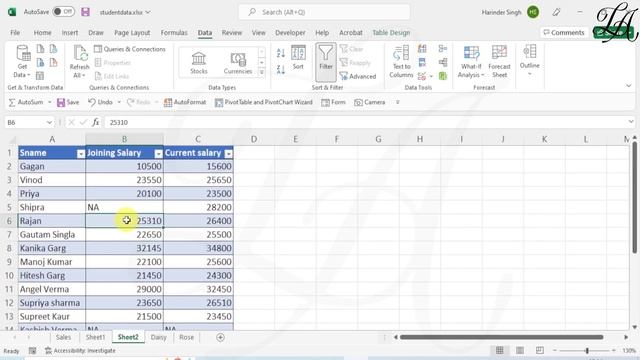Switch to the Home tab
640x360 pixels.
[x=42, y=33]
